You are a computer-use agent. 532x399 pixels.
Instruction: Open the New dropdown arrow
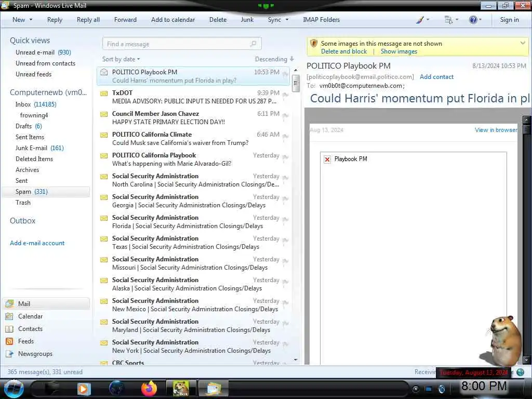coord(31,20)
